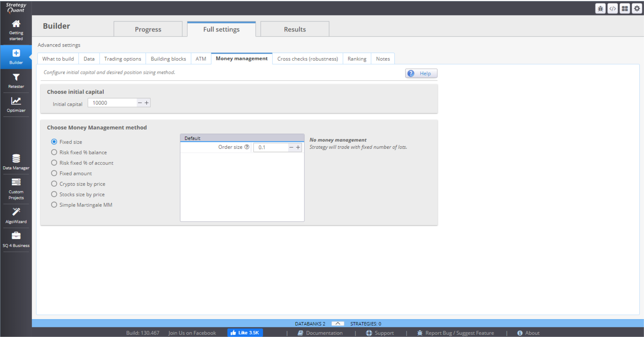Open the settings gear icon in top bar
The image size is (644, 337).
pyautogui.click(x=637, y=8)
